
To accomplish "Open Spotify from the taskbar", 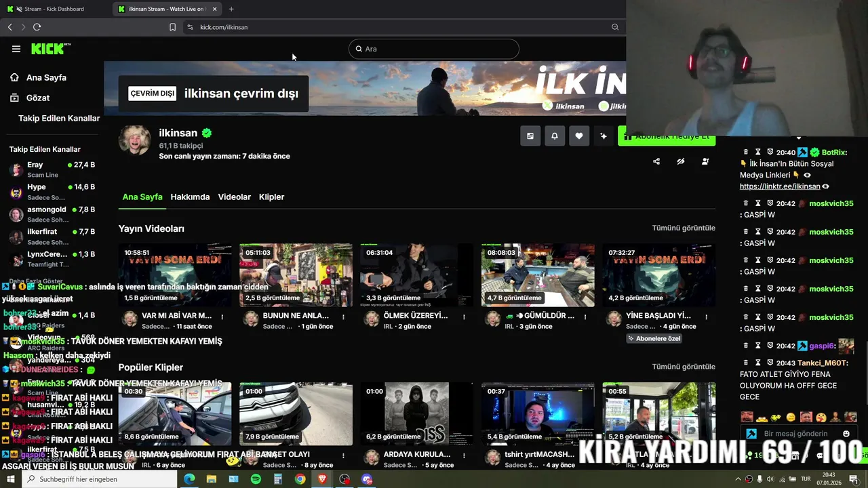I will click(256, 479).
